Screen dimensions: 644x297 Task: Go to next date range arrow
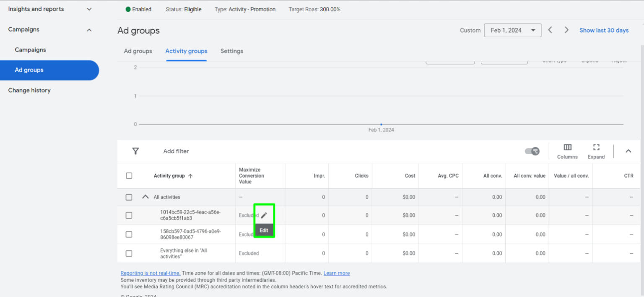(x=566, y=30)
